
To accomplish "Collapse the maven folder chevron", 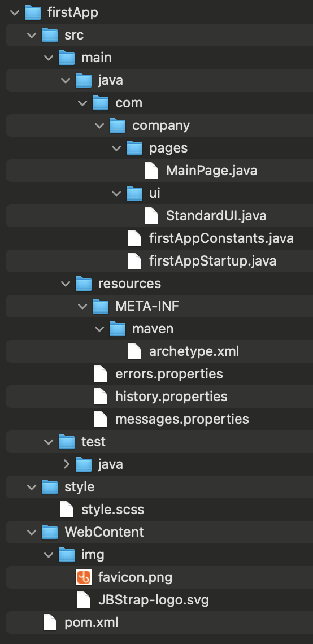I will [x=100, y=329].
